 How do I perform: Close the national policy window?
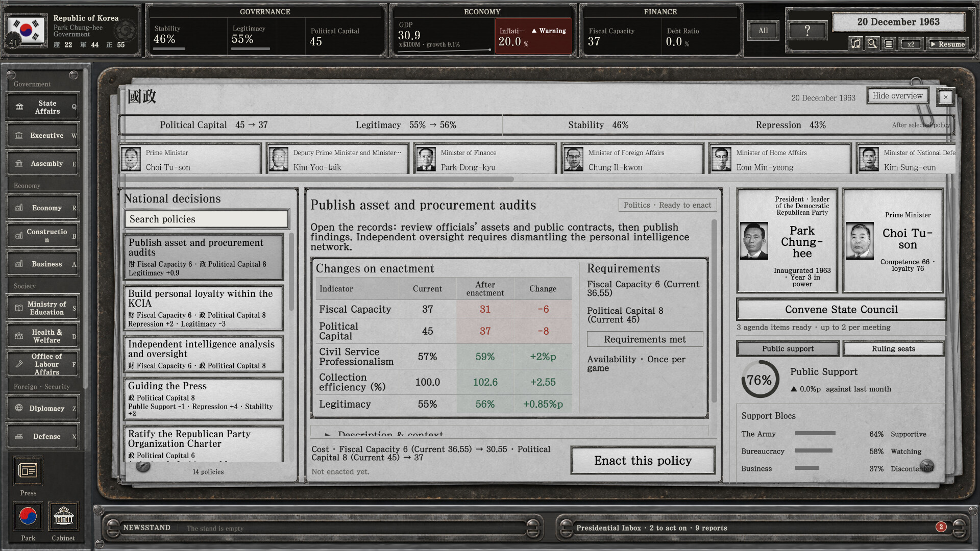pos(945,97)
